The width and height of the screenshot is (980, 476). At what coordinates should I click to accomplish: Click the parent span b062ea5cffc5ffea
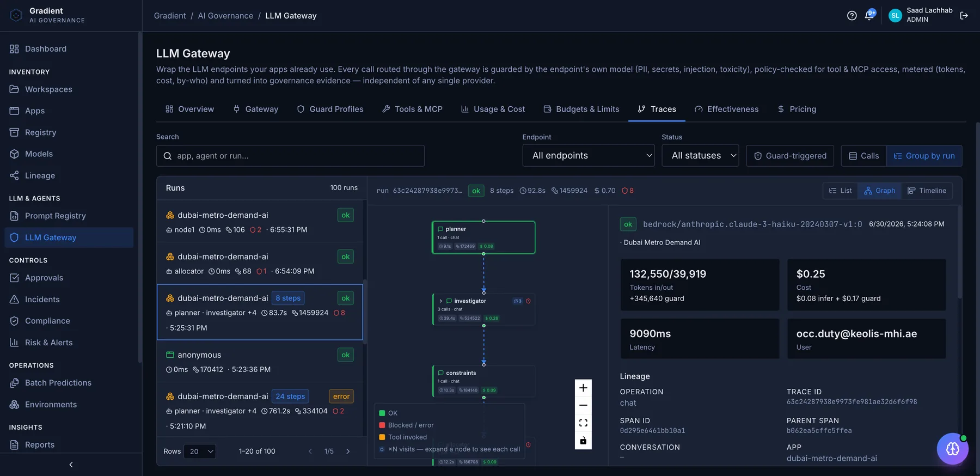pos(819,431)
